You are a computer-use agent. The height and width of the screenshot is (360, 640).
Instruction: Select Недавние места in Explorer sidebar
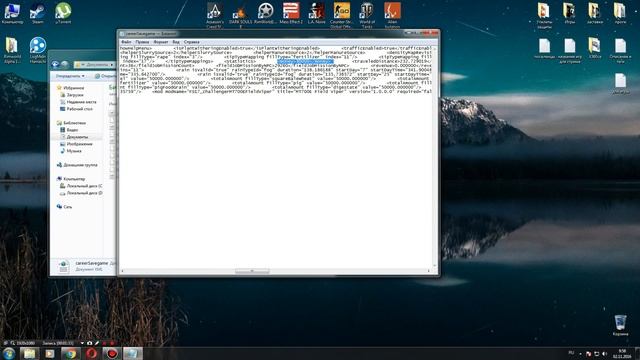[78, 102]
